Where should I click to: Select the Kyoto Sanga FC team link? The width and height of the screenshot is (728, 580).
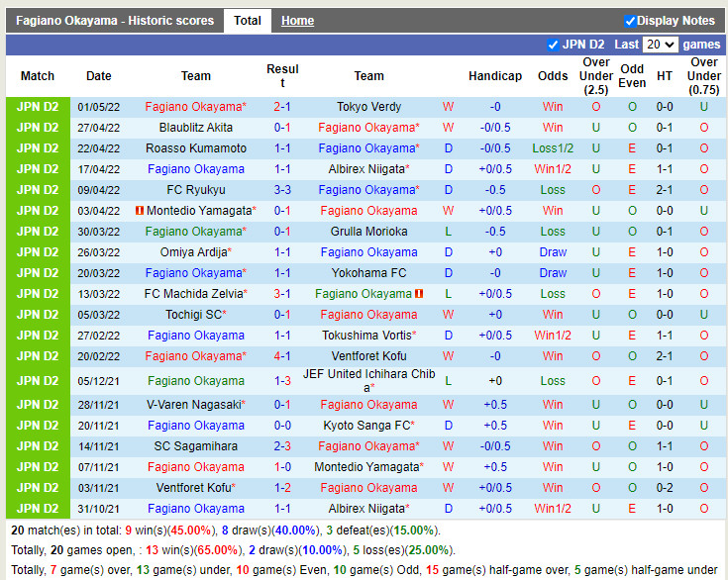366,426
